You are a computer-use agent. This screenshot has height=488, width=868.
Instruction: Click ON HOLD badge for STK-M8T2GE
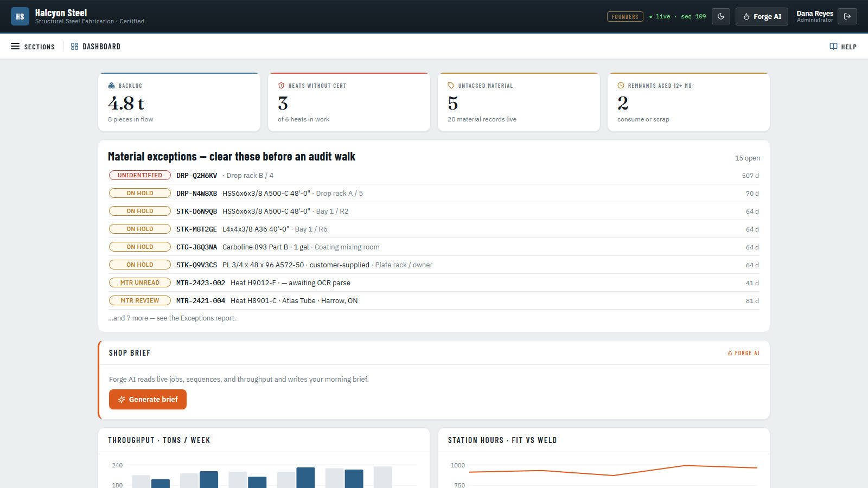point(140,229)
